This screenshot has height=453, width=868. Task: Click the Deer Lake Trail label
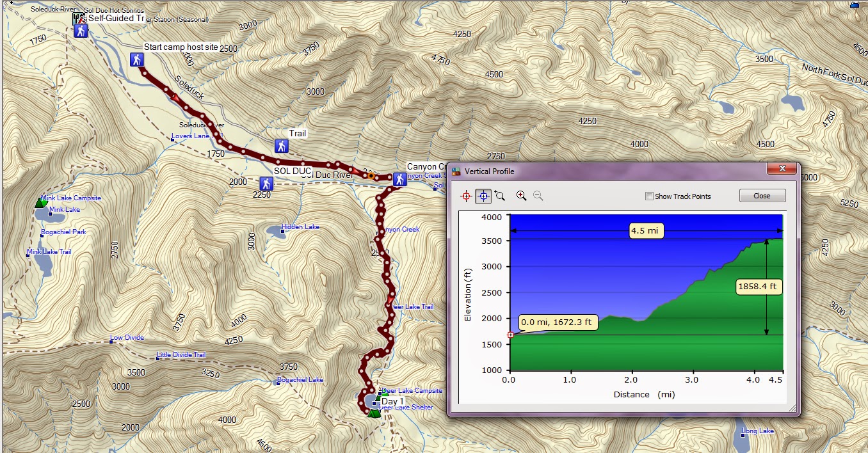pyautogui.click(x=411, y=307)
